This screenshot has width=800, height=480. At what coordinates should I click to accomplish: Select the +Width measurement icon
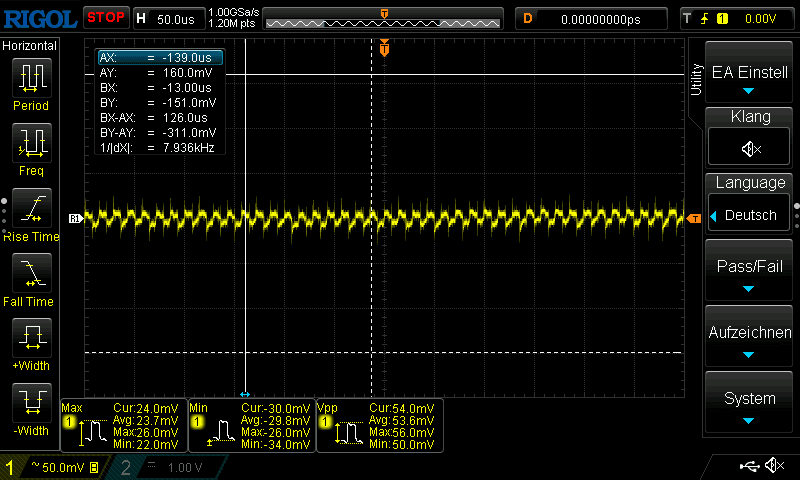pyautogui.click(x=32, y=338)
